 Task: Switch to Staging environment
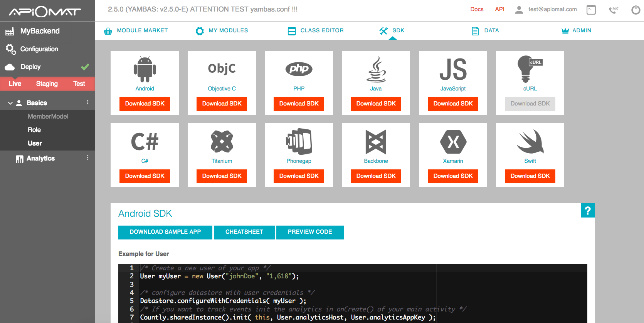tap(47, 84)
